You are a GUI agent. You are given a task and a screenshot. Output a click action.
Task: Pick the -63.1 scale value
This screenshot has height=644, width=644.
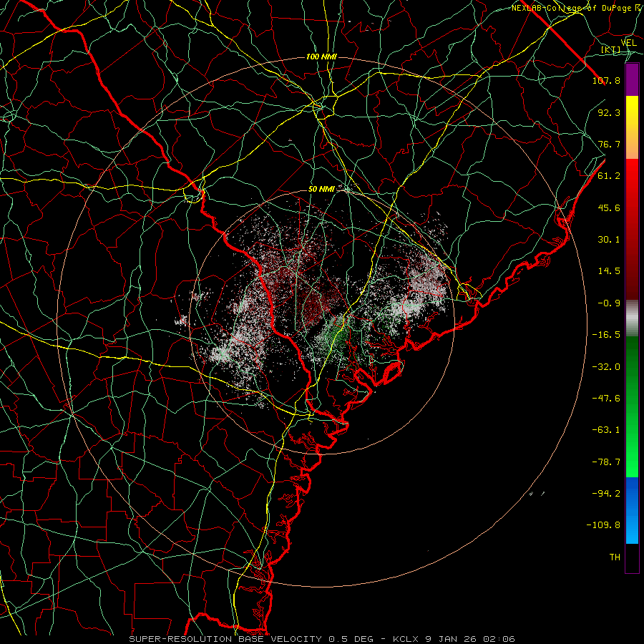(606, 430)
